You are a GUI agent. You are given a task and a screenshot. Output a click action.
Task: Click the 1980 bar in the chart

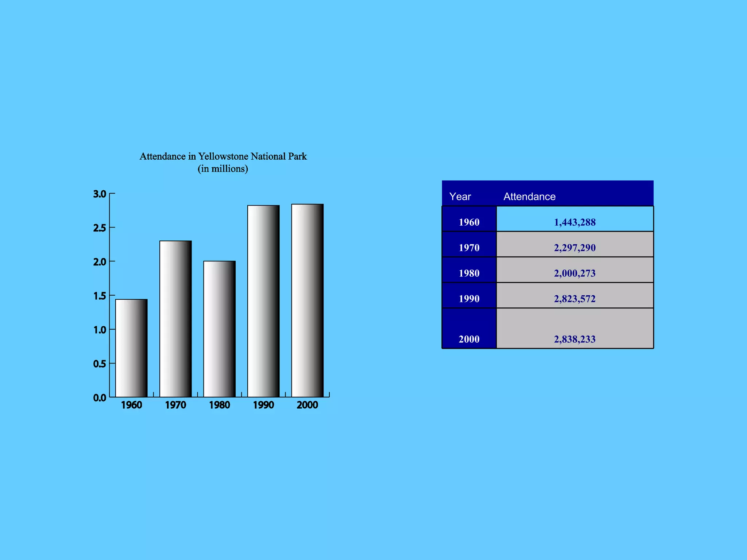(x=219, y=329)
